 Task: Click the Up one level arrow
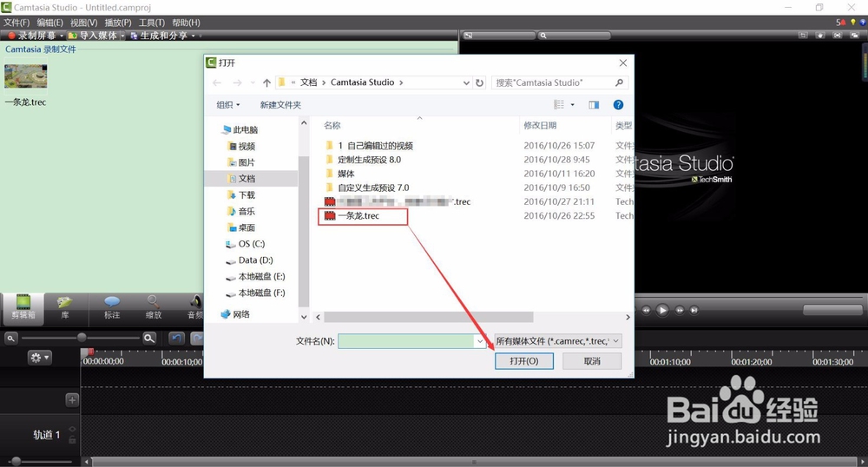[x=266, y=82]
